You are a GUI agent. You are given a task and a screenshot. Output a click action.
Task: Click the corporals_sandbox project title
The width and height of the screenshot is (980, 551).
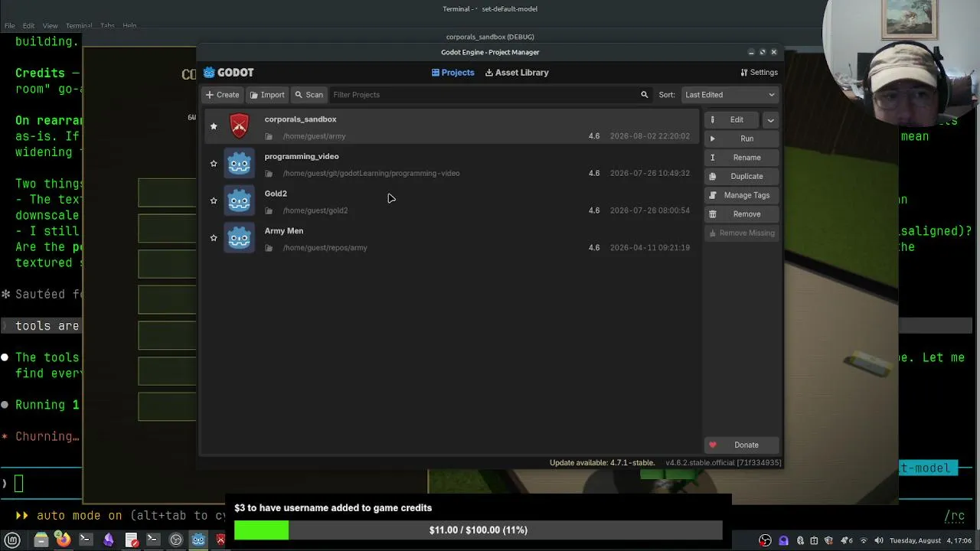[x=300, y=119]
